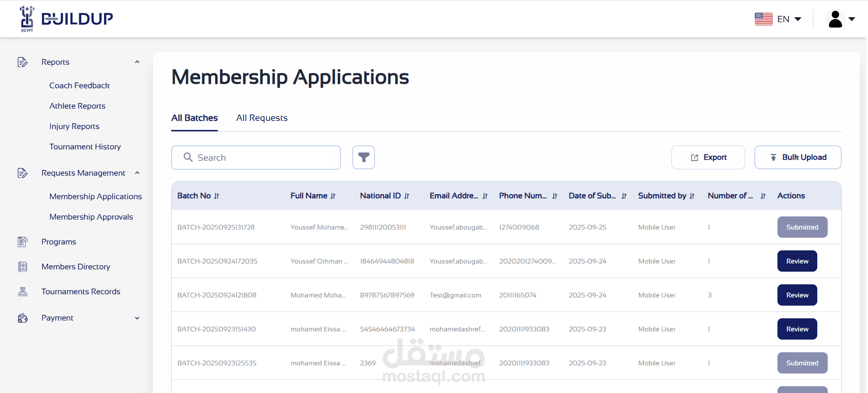Select batch number BATCH-20250923151430
Viewport: 868px width, 393px height.
point(216,329)
